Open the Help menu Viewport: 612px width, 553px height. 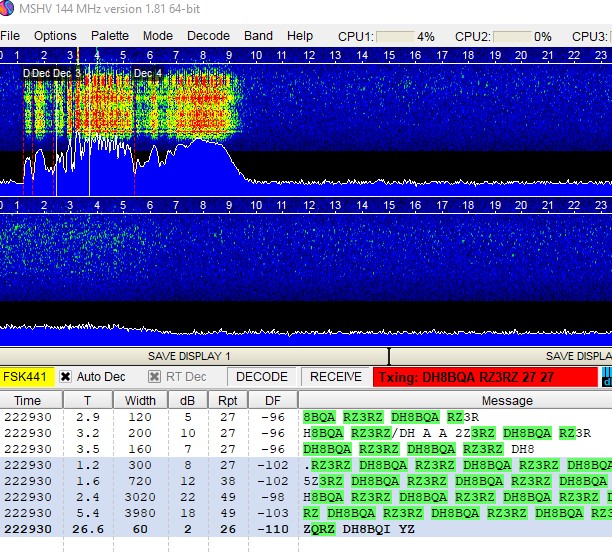(x=300, y=36)
